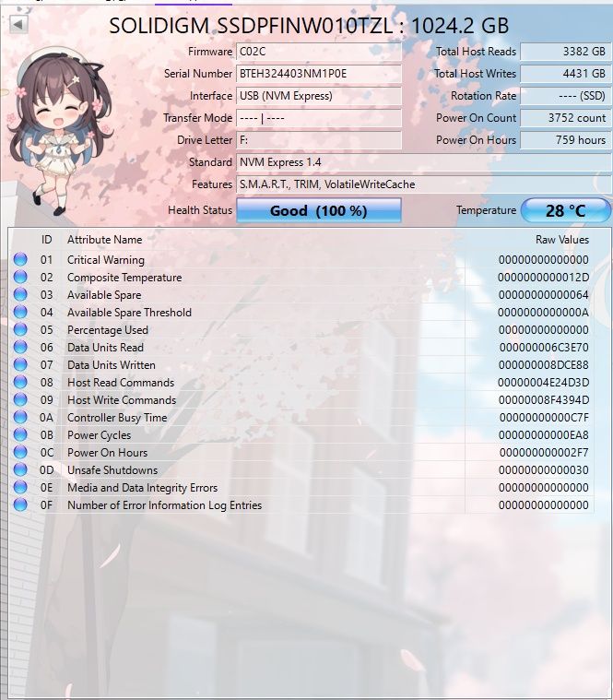
Task: Click status orb for Composite Temperature
Action: click(20, 277)
